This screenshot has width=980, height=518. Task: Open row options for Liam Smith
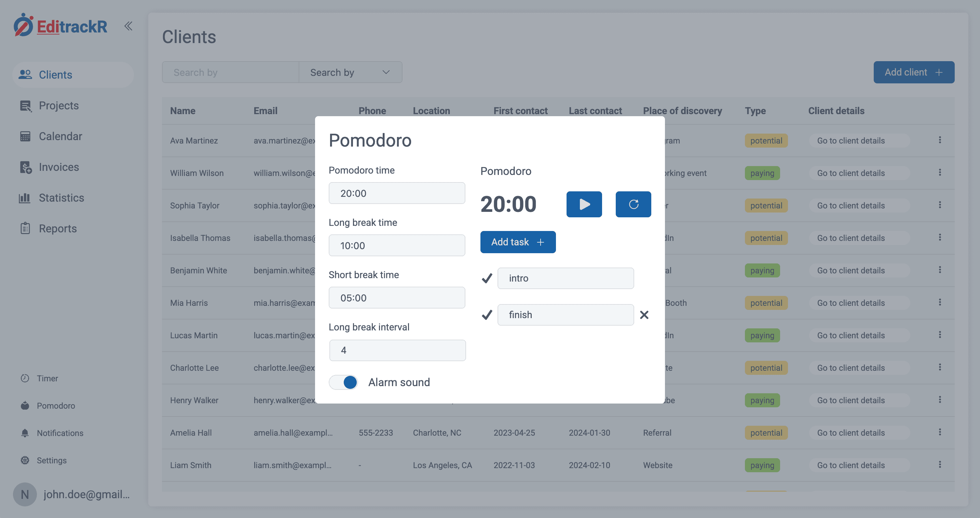(x=939, y=465)
